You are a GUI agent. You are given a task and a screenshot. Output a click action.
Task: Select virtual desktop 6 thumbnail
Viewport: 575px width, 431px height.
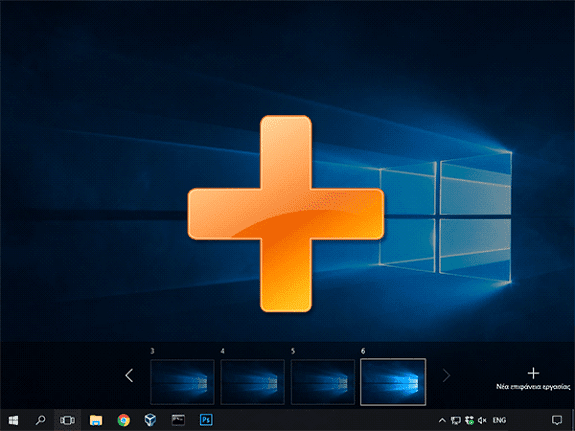(x=393, y=382)
